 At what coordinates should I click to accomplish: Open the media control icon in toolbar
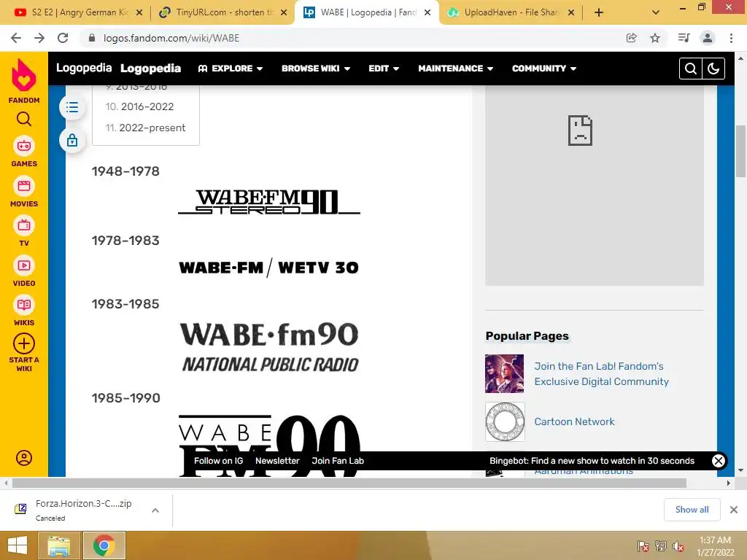coord(684,38)
